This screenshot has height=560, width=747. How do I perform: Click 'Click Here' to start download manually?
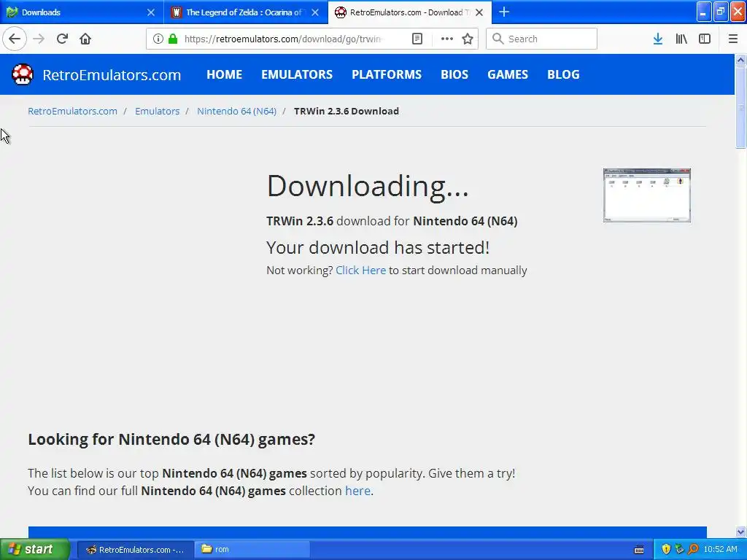(x=360, y=271)
